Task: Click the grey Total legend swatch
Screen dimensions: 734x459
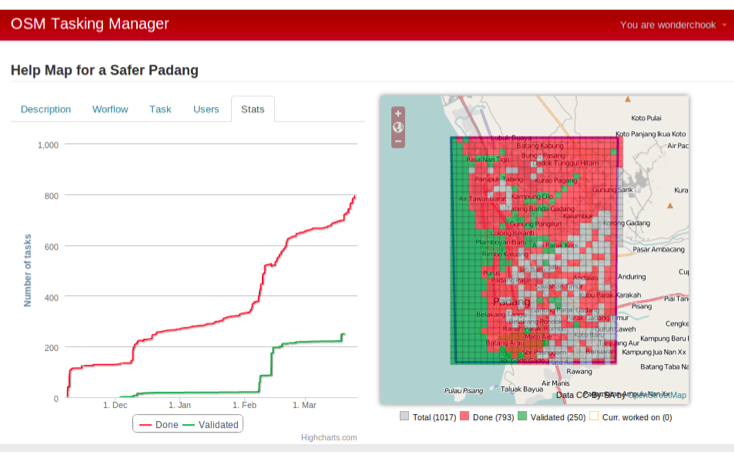Action: tap(404, 416)
